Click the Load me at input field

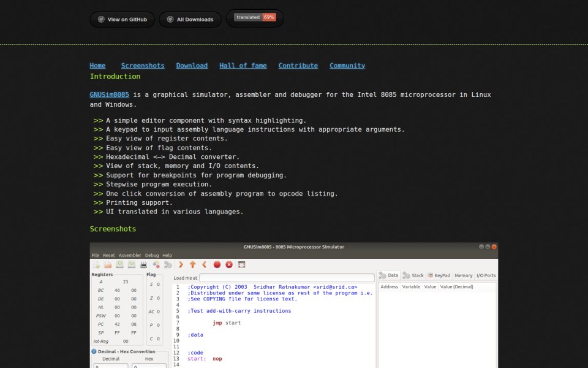[x=287, y=278]
